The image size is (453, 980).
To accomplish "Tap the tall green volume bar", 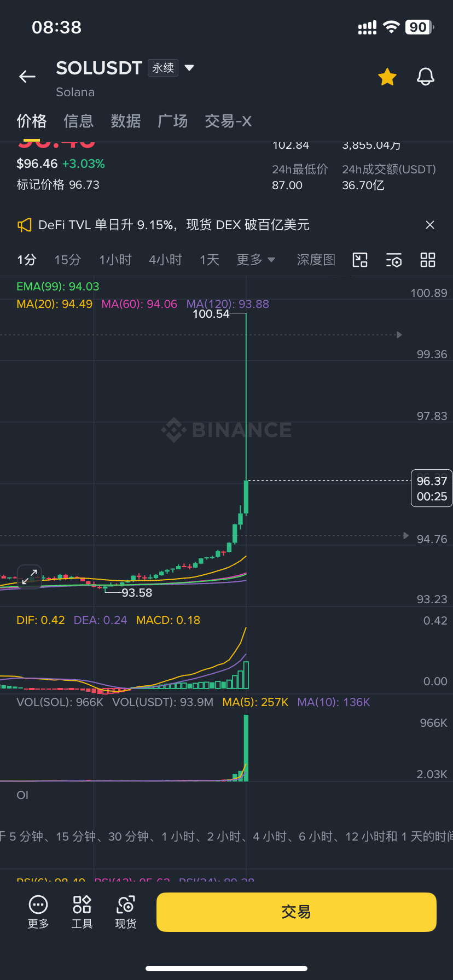I will tap(246, 748).
